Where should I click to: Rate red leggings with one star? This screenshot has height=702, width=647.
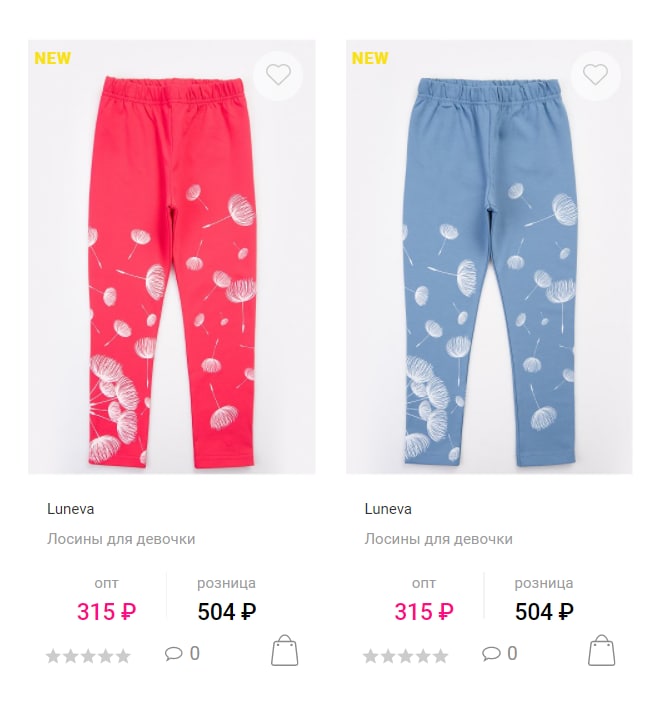click(53, 656)
